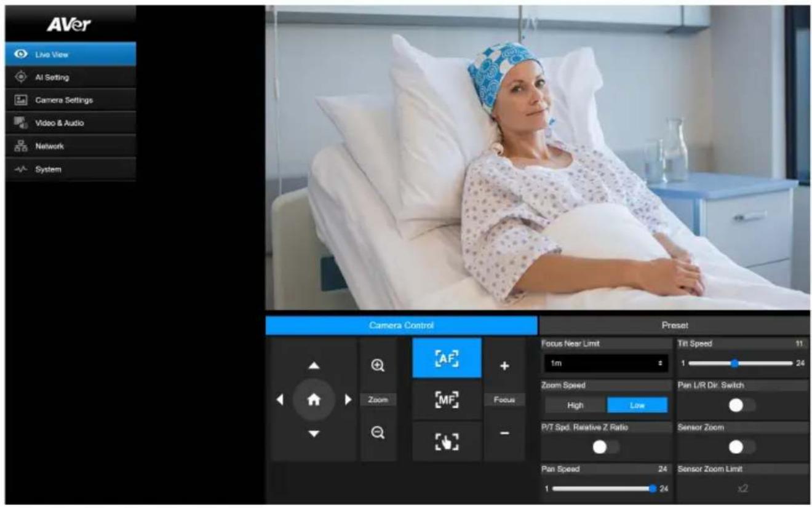Click the live camera video preview
Image resolution: width=812 pixels, height=508 pixels.
pyautogui.click(x=538, y=157)
